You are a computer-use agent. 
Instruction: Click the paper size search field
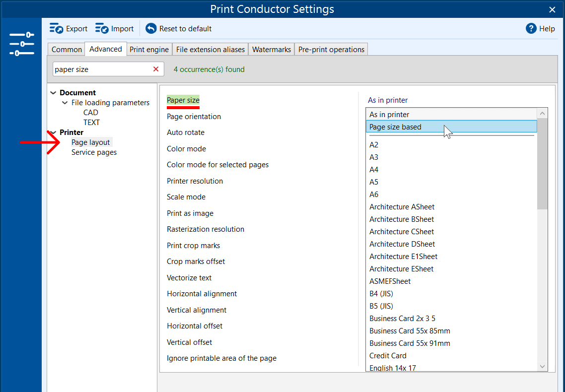coord(101,69)
